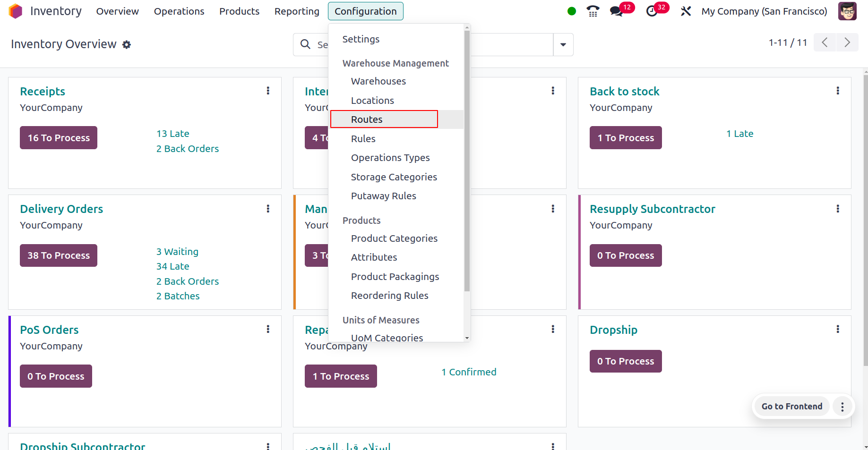Expand the search filters dropdown arrow
868x450 pixels.
563,44
